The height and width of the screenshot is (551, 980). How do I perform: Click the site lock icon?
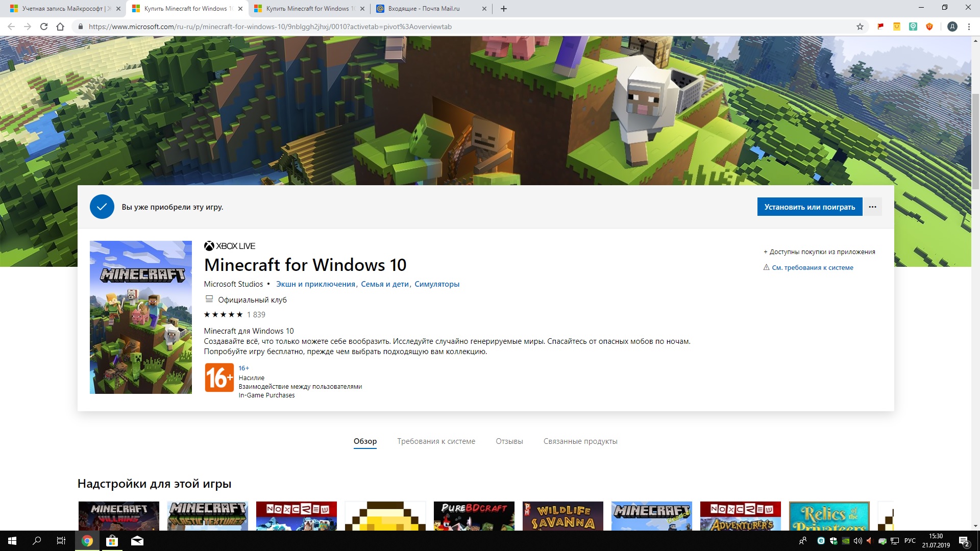81,27
